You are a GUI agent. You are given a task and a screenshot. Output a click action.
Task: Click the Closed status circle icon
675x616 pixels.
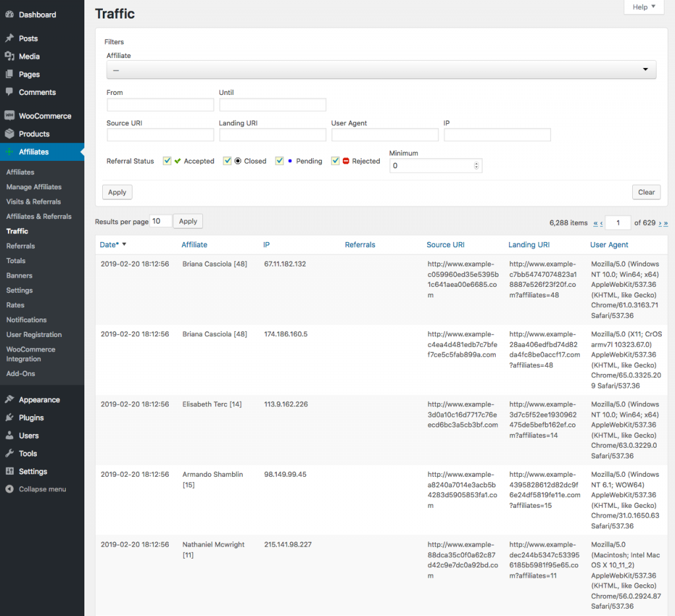[237, 161]
